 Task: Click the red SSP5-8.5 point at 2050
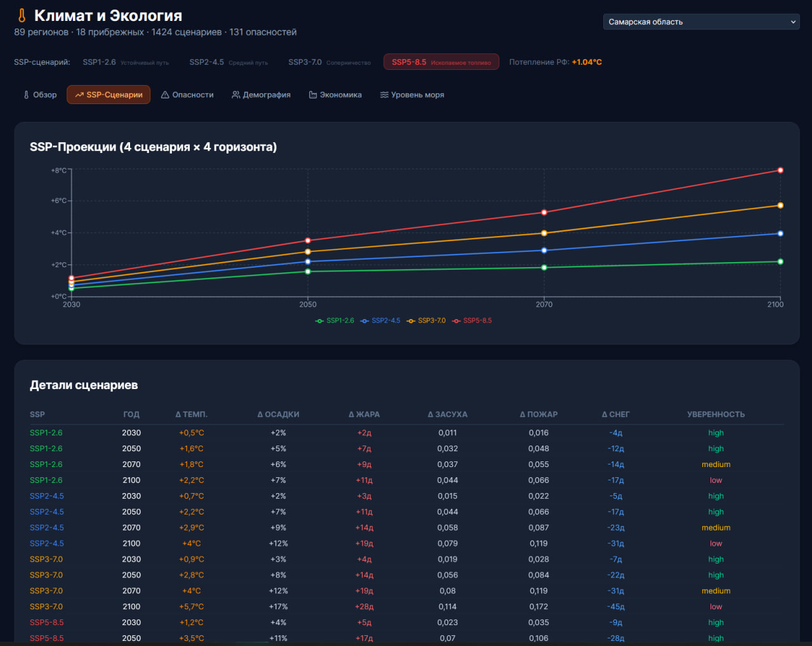click(x=308, y=241)
